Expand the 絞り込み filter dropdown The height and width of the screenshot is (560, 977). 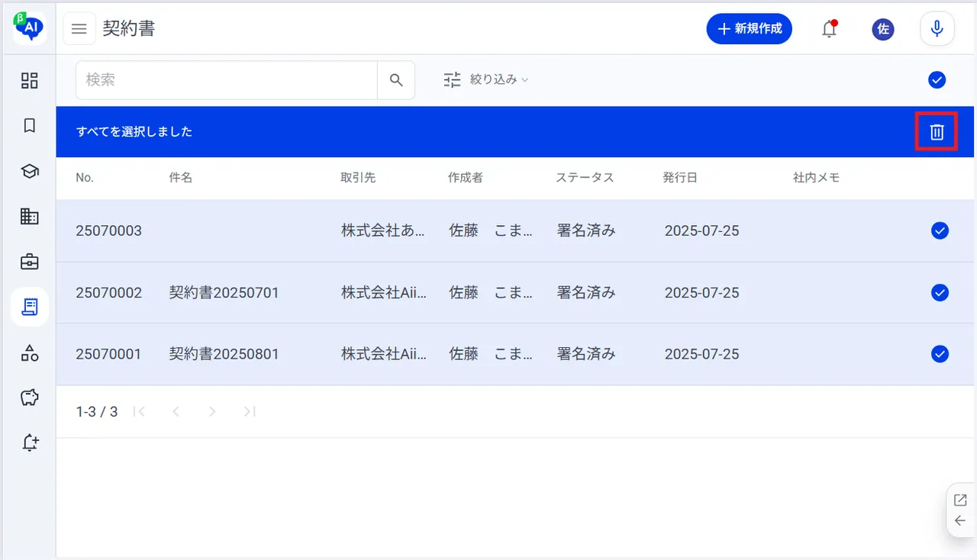click(486, 79)
